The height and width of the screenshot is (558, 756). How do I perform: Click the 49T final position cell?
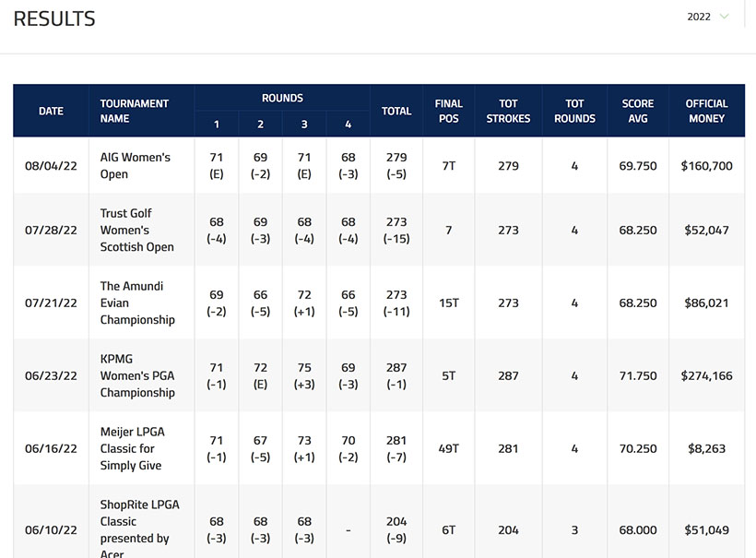tap(448, 448)
